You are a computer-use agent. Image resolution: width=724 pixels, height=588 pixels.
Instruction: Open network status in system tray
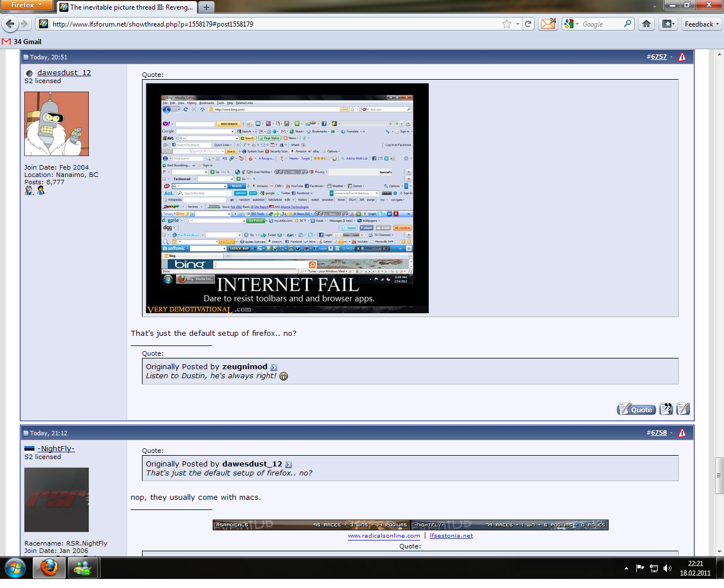(x=654, y=568)
